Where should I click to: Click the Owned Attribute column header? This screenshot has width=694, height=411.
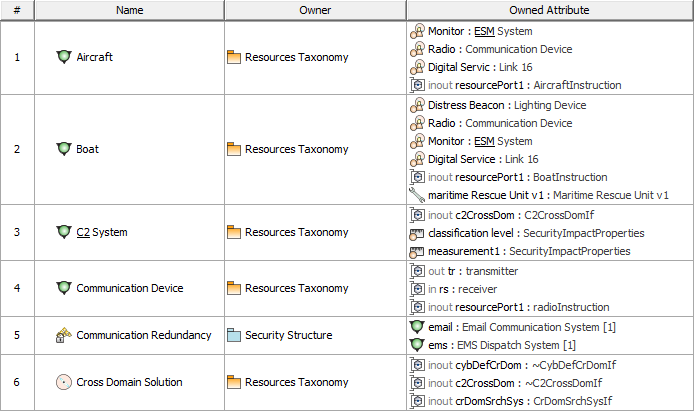(549, 10)
